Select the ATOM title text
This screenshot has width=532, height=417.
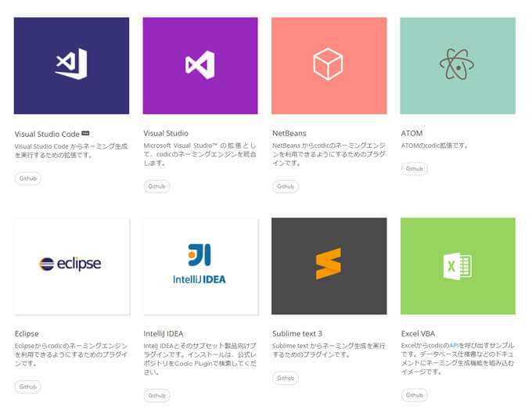tap(412, 133)
